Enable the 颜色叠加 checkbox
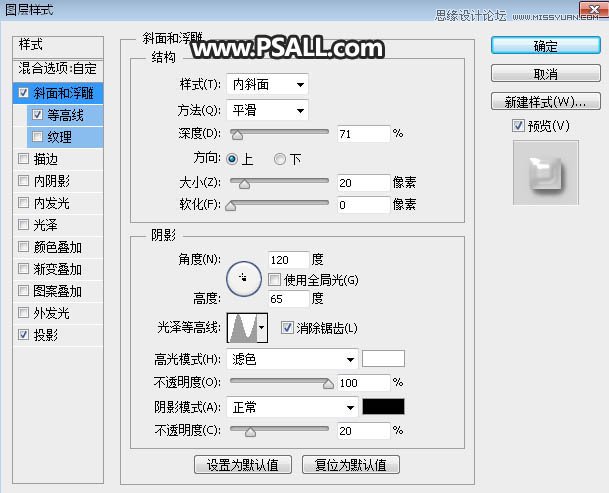The width and height of the screenshot is (609, 493). 23,246
